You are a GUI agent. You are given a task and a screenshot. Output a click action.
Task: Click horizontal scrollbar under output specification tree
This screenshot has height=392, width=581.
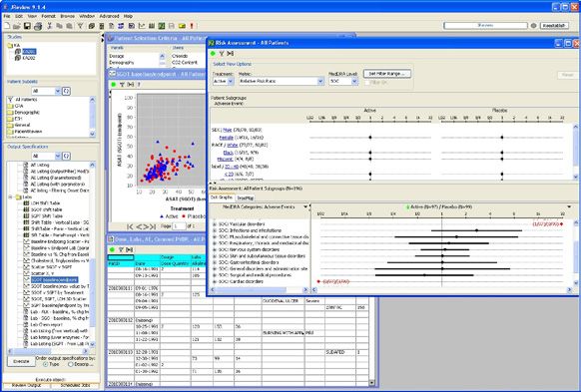pyautogui.click(x=48, y=351)
